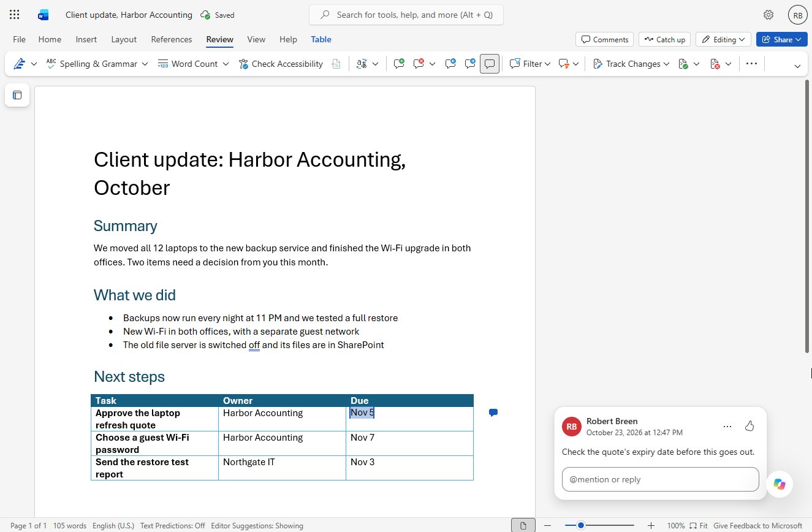
Task: Open the comment's more options ellipsis
Action: [x=727, y=426]
